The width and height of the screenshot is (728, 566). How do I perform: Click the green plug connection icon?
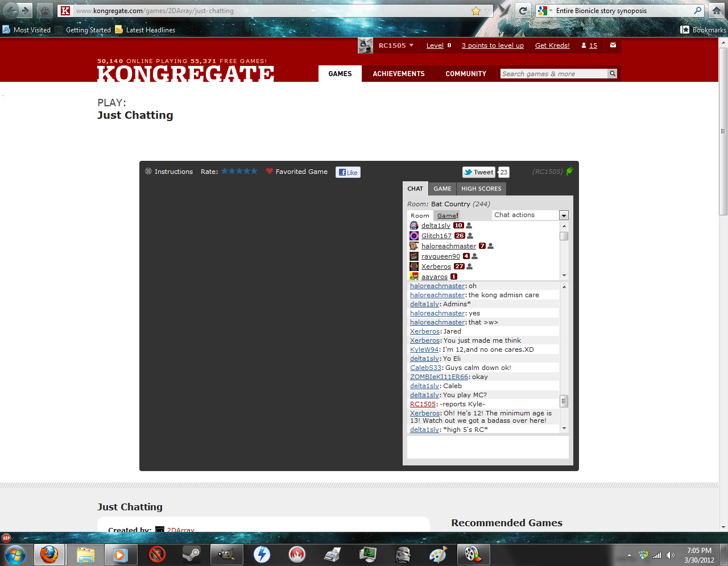tap(569, 170)
